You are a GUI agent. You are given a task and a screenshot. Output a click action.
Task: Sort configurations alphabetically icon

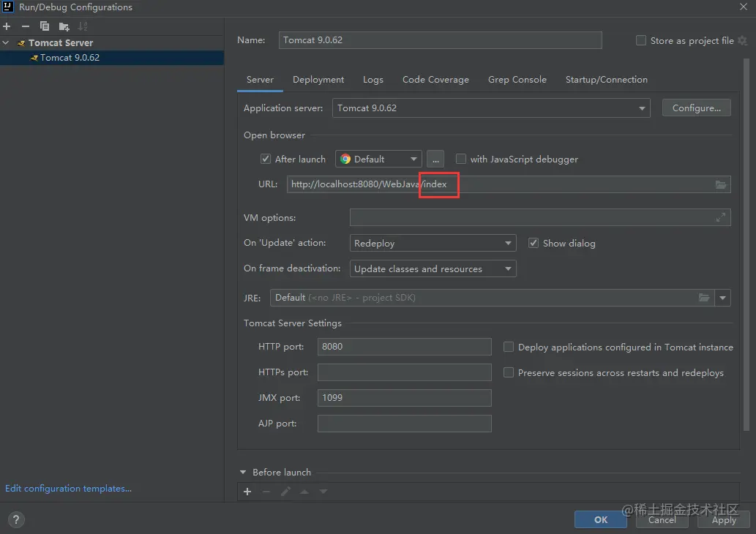[83, 26]
